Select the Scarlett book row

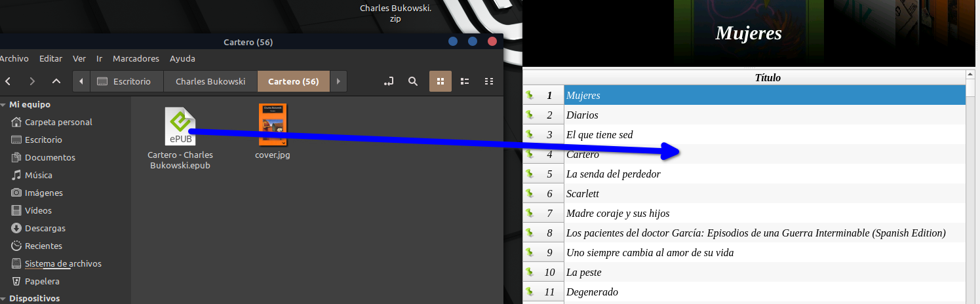765,193
